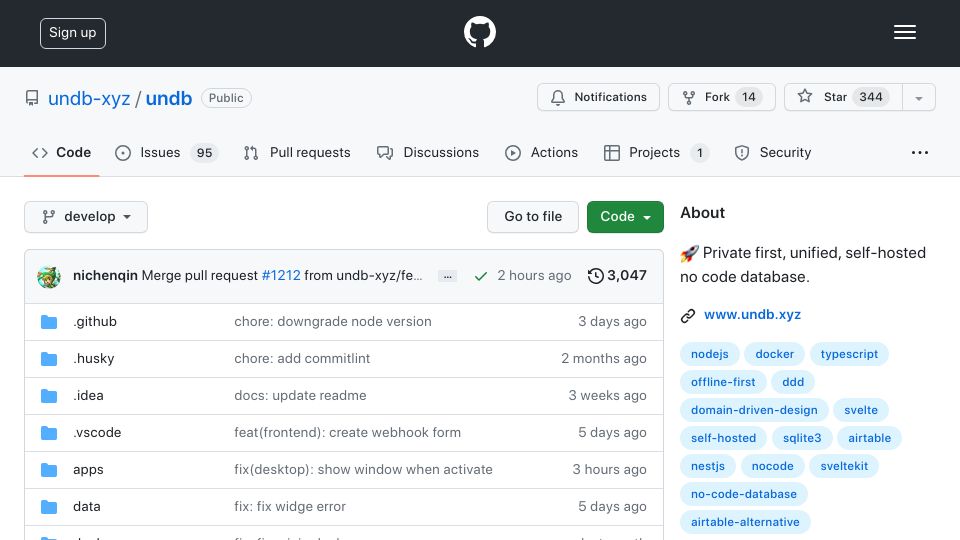Click the apps folder icon

49,470
